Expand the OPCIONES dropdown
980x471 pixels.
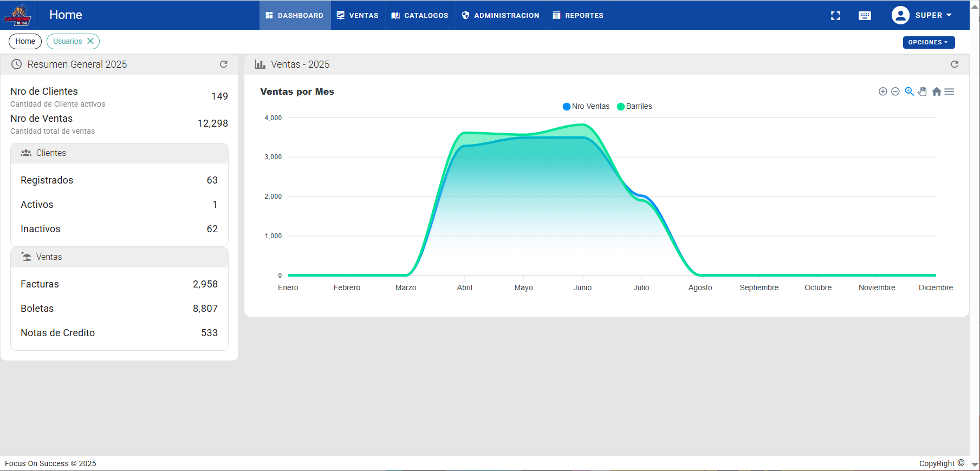(929, 42)
